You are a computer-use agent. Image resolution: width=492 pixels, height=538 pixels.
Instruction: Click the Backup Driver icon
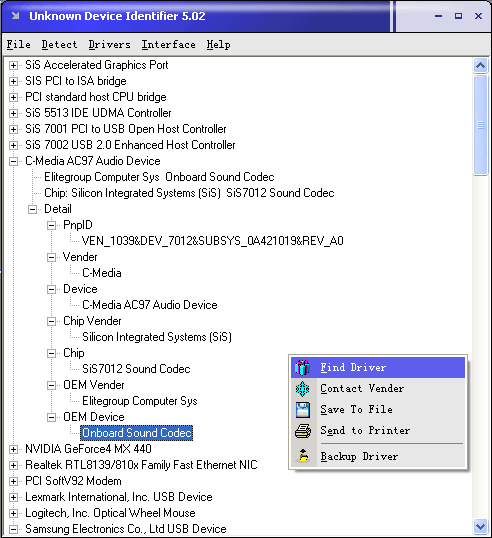click(302, 456)
